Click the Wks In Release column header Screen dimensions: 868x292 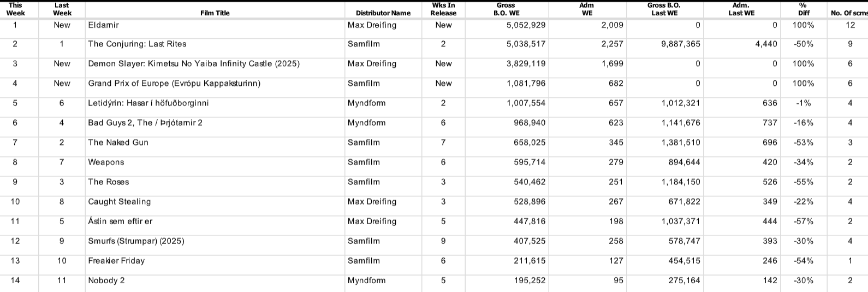[x=443, y=9]
